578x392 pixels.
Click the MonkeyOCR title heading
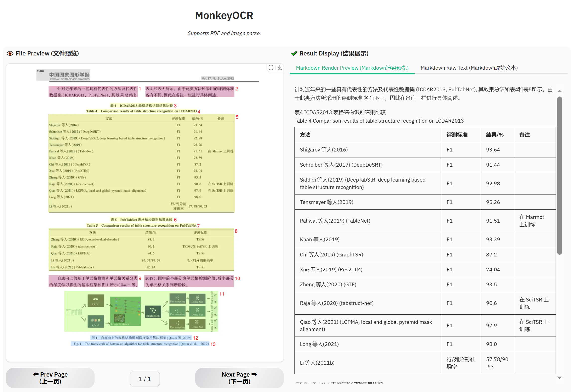(x=224, y=15)
